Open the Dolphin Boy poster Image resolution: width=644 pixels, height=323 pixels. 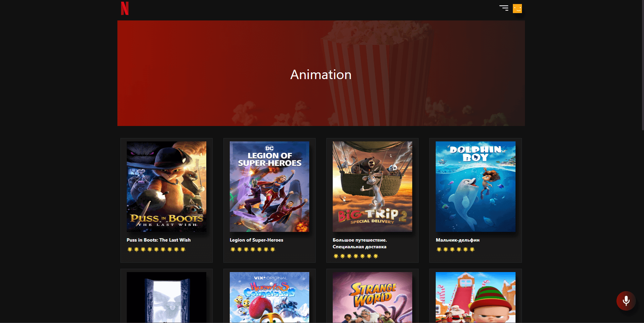476,187
